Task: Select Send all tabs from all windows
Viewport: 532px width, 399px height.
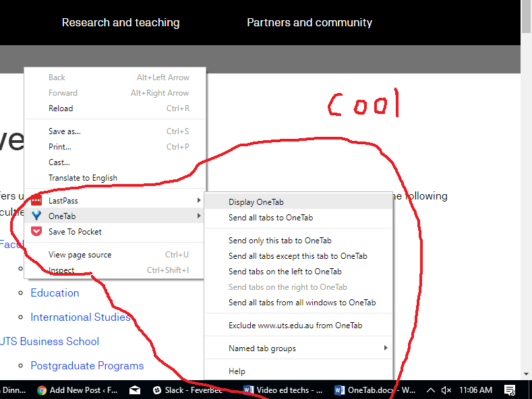Action: tap(299, 303)
